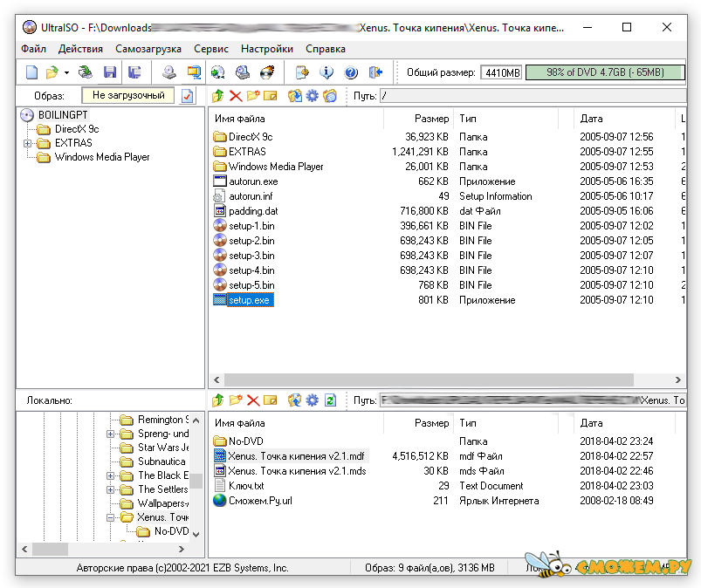
Task: Delete with red X in the local toolbar
Action: pyautogui.click(x=253, y=400)
